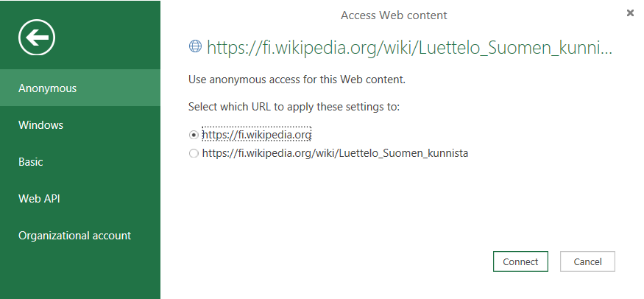The width and height of the screenshot is (644, 299).
Task: Click the 'Use anonymous access' description text
Action: pos(297,79)
